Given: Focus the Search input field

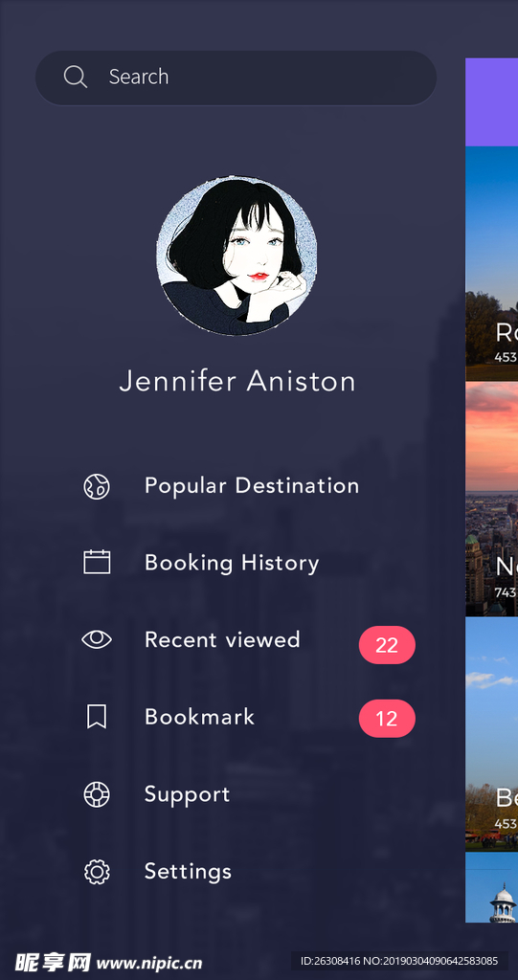Looking at the screenshot, I should pyautogui.click(x=236, y=78).
